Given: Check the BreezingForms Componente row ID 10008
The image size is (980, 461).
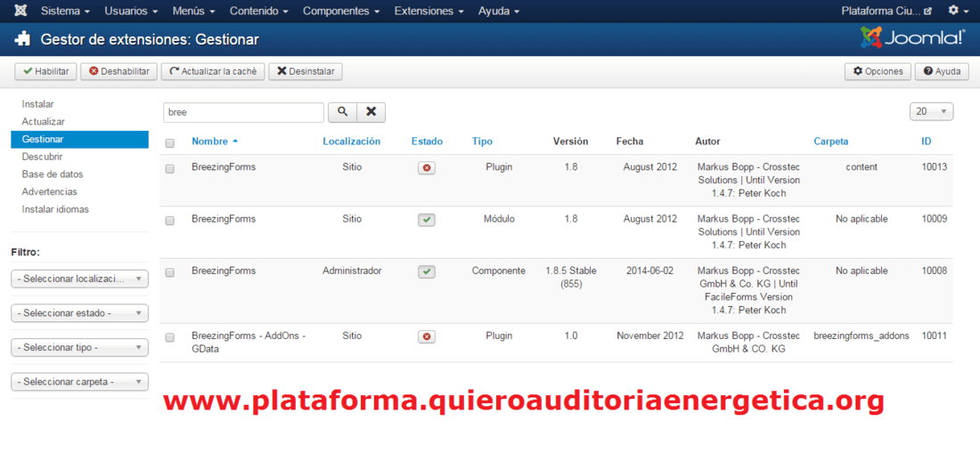Looking at the screenshot, I should pyautogui.click(x=170, y=272).
